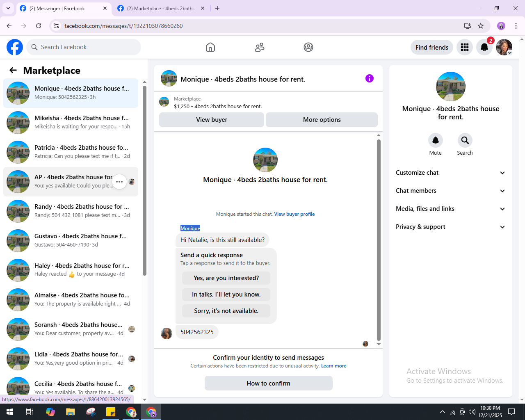The height and width of the screenshot is (420, 525).
Task: Open Lidia conversation in list
Action: click(x=71, y=359)
